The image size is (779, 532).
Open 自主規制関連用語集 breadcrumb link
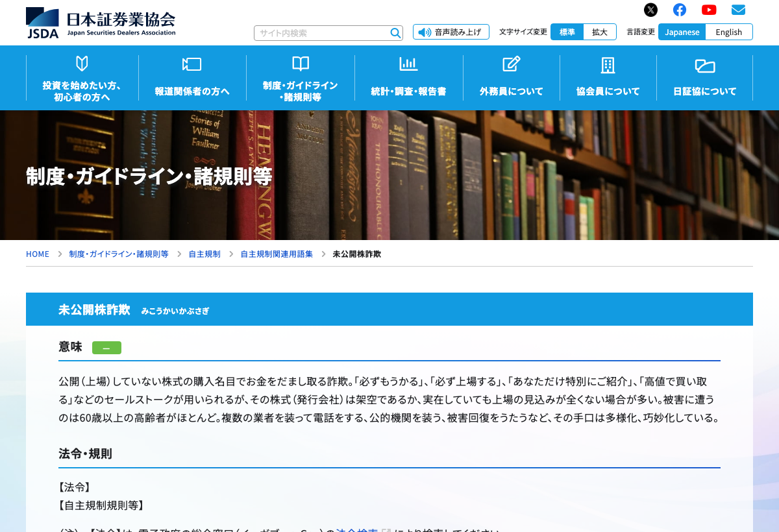pos(277,254)
